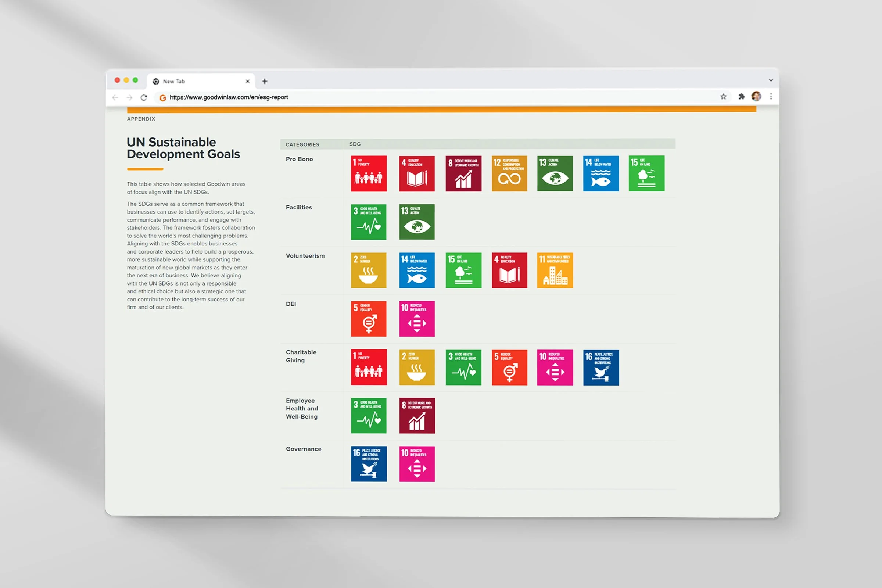
Task: Expand the tab search chevron
Action: pos(771,80)
